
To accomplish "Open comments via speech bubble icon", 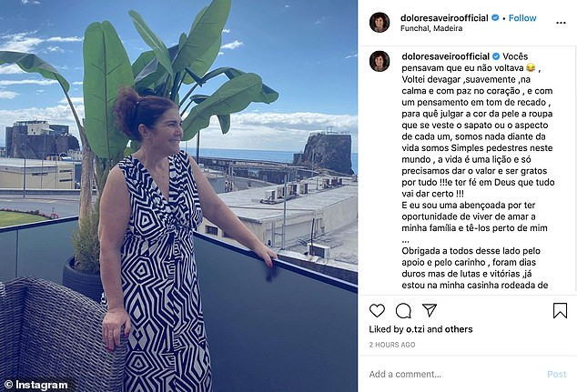I will click(x=403, y=311).
